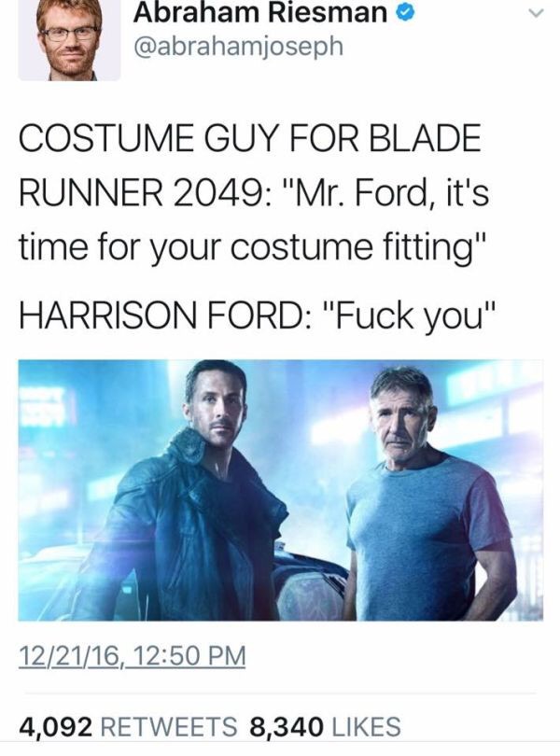Viewport: 560px width, 756px height.
Task: Open the 12/21/16 date link
Action: pyautogui.click(x=69, y=656)
